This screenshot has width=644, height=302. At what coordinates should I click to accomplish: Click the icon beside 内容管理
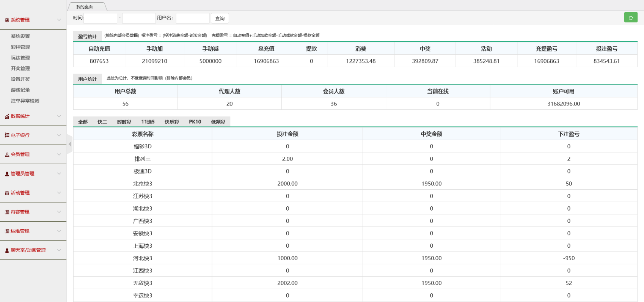(x=7, y=212)
